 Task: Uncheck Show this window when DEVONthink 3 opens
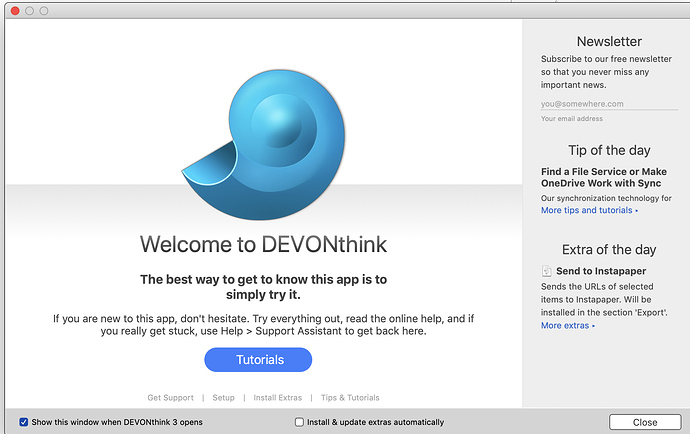click(23, 422)
